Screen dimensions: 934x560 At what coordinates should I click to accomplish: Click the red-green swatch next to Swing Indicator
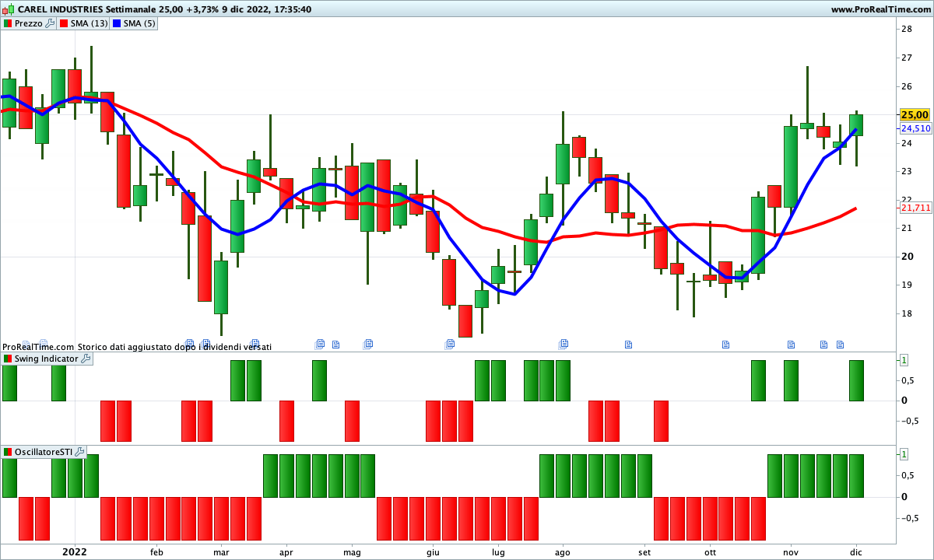[x=8, y=359]
